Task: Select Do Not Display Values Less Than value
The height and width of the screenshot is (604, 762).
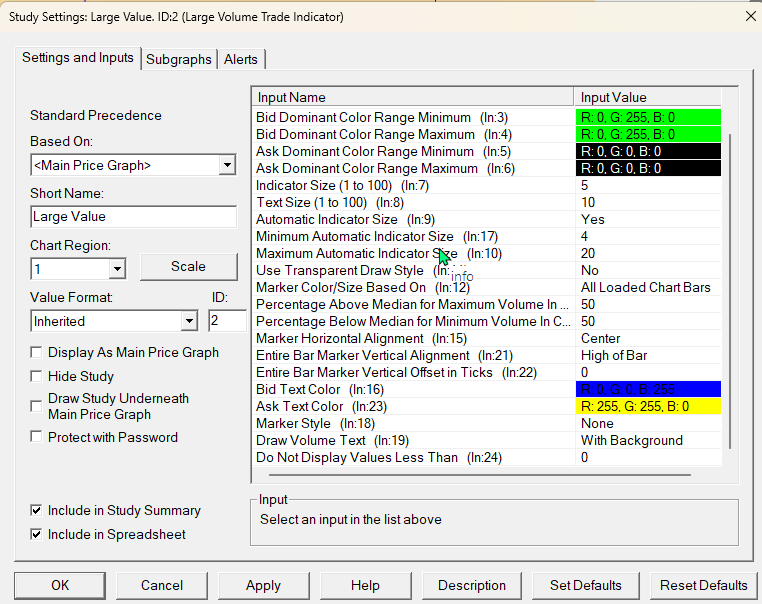Action: [648, 458]
